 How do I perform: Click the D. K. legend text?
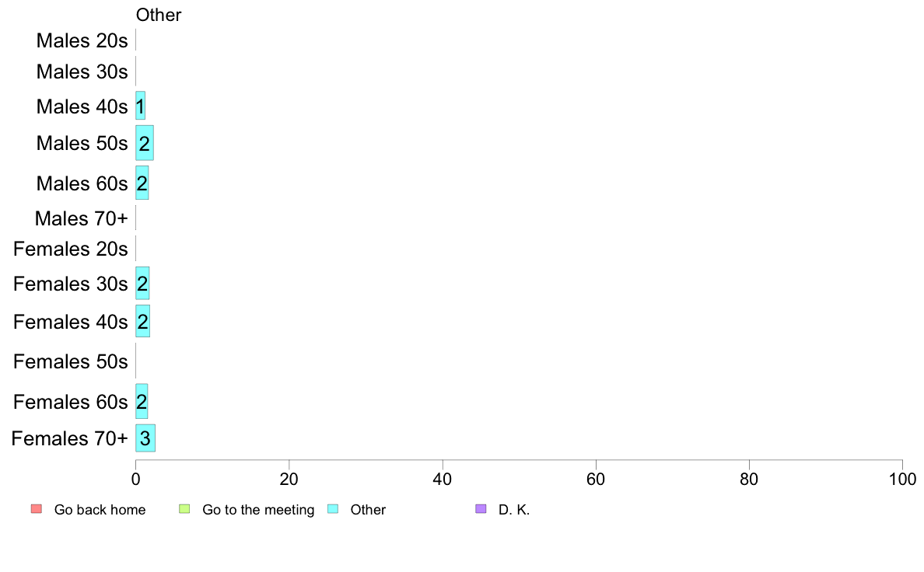pyautogui.click(x=514, y=510)
